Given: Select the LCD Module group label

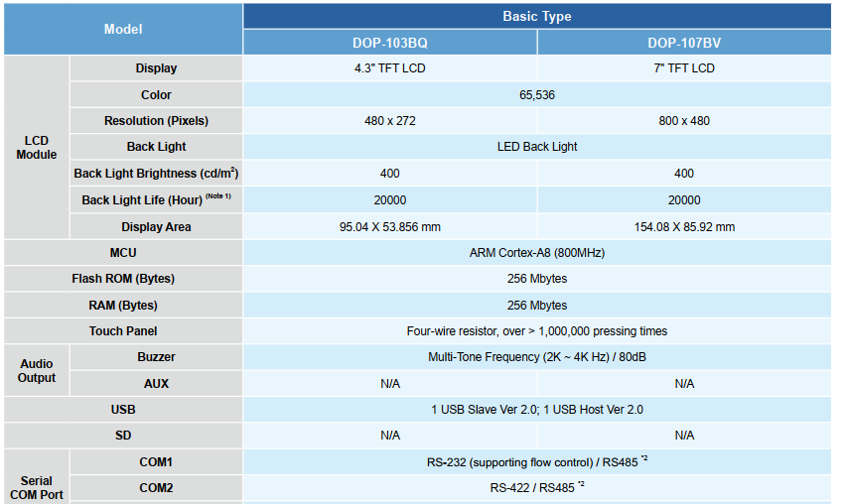Looking at the screenshot, I should [37, 148].
